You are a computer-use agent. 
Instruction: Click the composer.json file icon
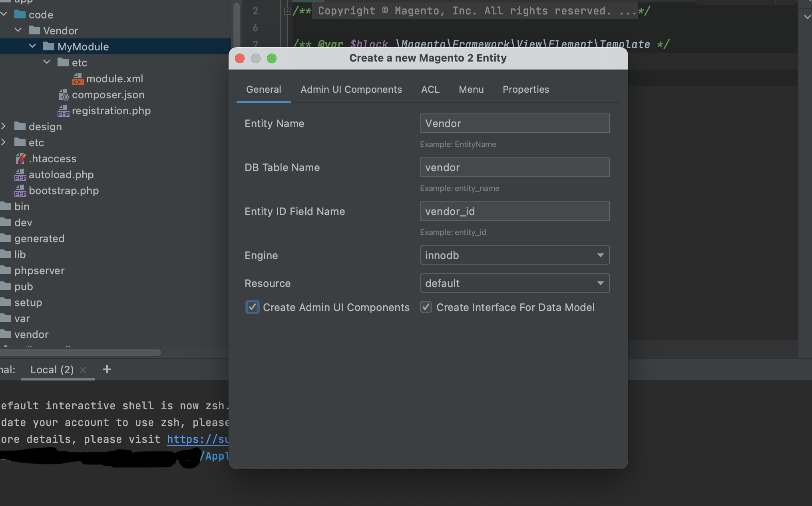coord(64,95)
